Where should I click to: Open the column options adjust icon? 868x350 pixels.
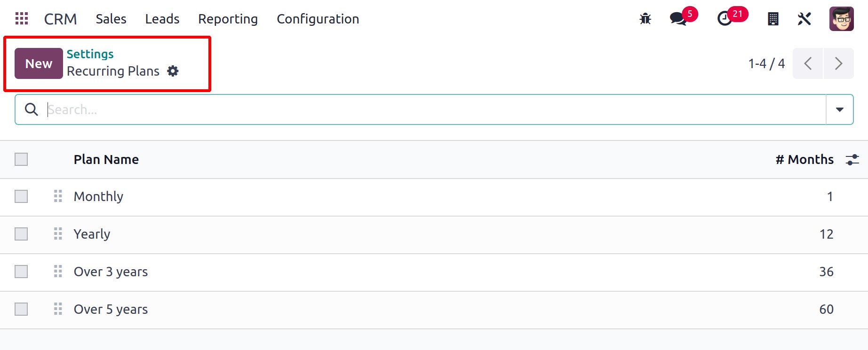pyautogui.click(x=852, y=160)
